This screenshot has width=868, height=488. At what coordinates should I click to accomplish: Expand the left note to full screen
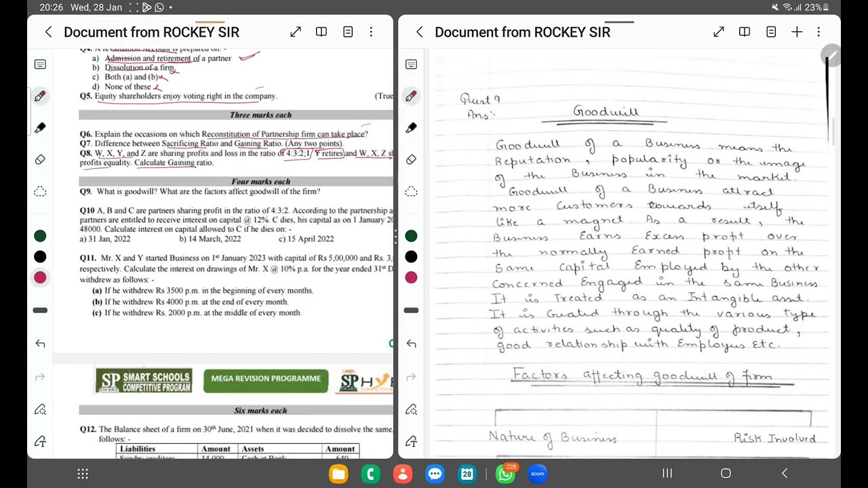[296, 32]
